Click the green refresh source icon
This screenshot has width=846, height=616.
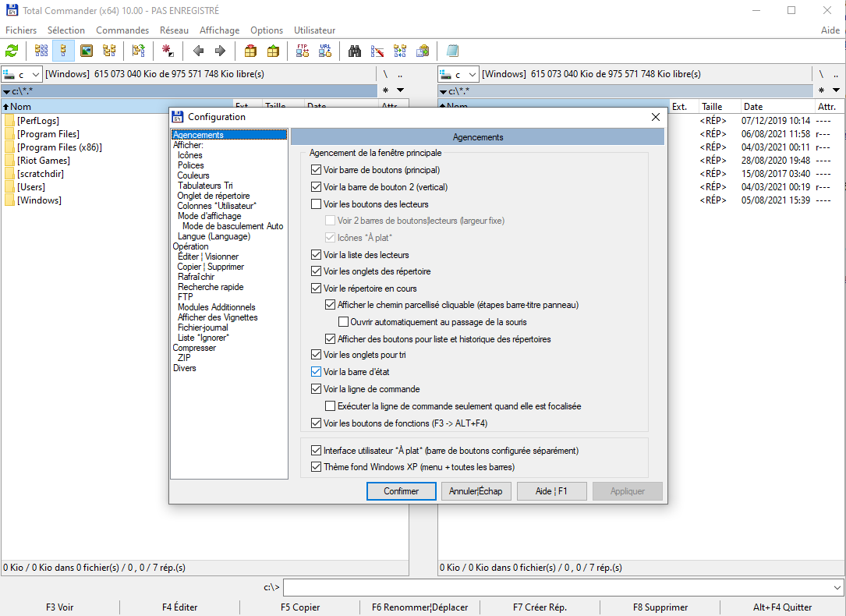[12, 51]
